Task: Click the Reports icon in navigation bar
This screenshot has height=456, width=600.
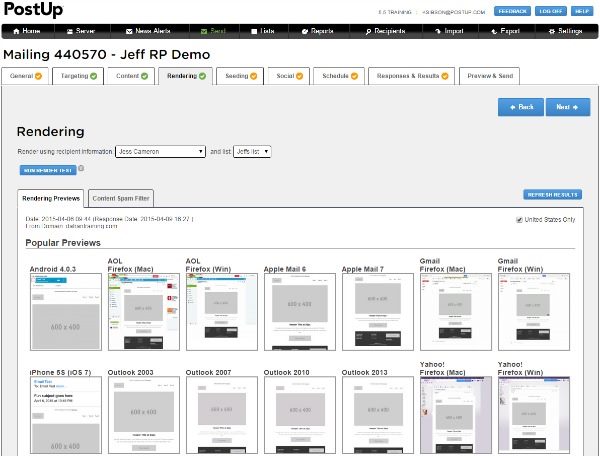Action: pyautogui.click(x=305, y=31)
